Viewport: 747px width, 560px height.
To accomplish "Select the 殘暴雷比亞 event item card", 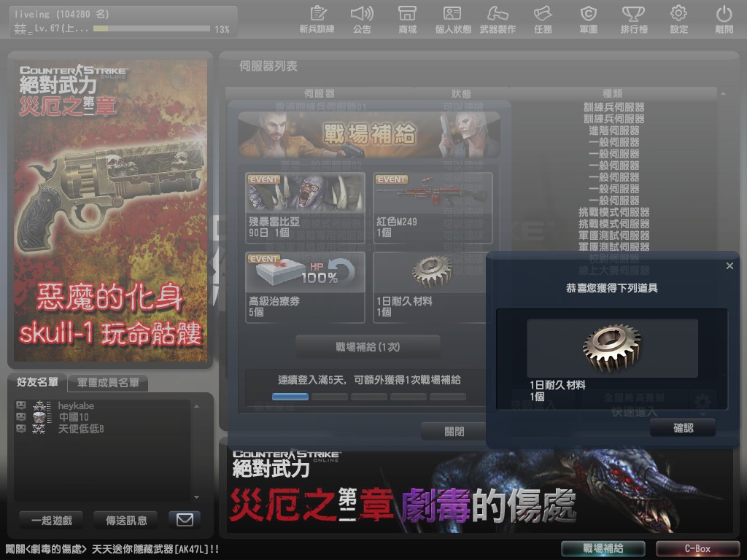I will [x=306, y=207].
